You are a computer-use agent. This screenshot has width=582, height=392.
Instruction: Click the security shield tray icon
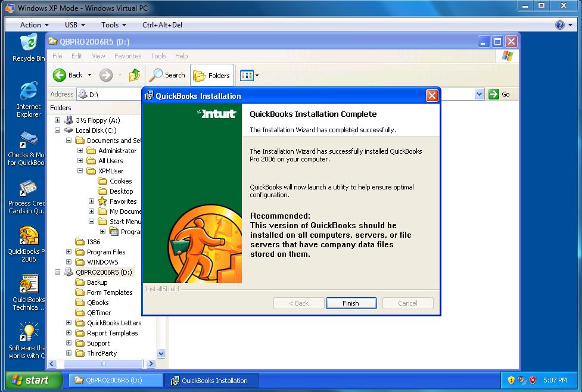click(511, 379)
